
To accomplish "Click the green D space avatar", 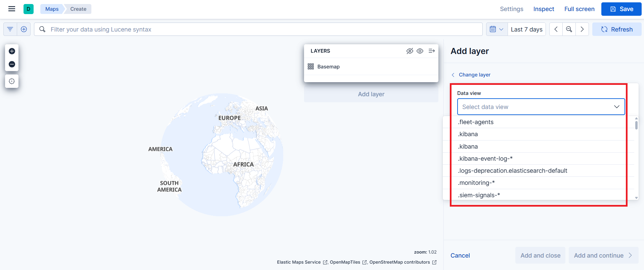I will 29,9.
